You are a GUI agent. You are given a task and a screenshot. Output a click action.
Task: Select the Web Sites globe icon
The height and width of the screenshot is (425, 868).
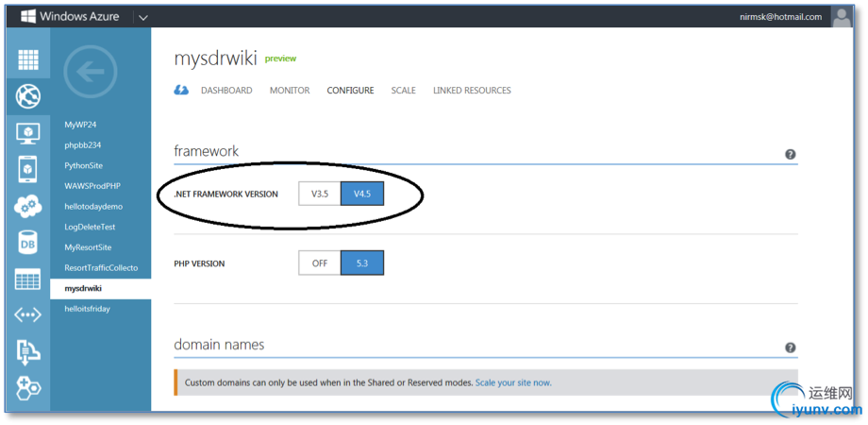(28, 96)
